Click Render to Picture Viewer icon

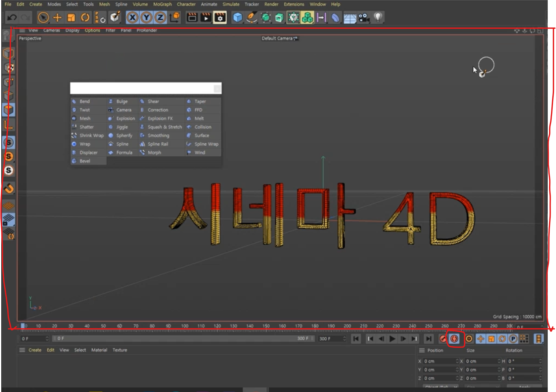[x=206, y=17]
